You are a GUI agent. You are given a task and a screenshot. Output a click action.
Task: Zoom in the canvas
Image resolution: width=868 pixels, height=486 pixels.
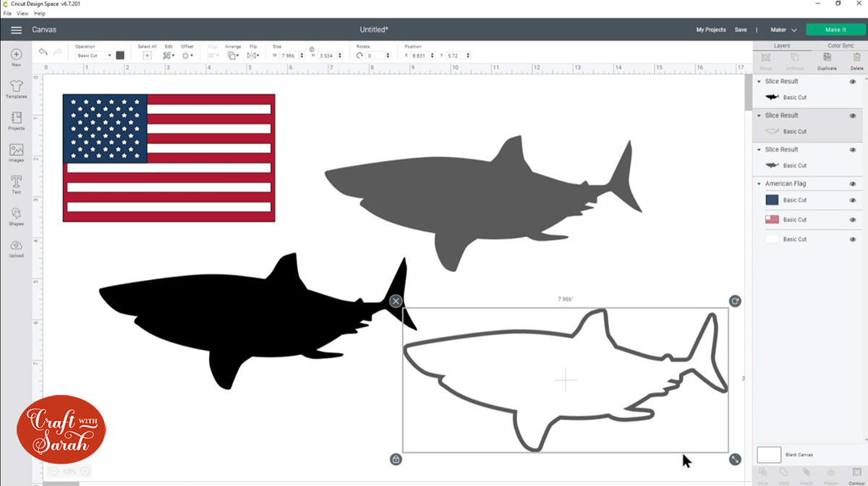click(x=85, y=472)
